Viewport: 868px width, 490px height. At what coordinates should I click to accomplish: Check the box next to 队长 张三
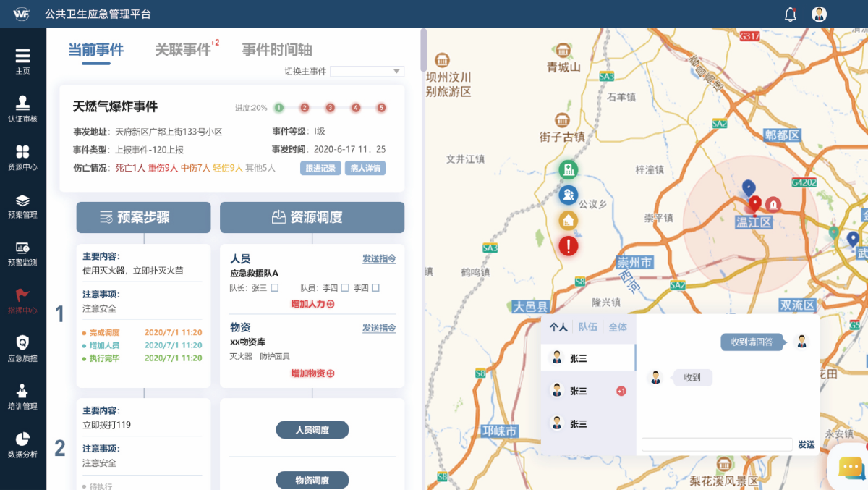point(275,288)
